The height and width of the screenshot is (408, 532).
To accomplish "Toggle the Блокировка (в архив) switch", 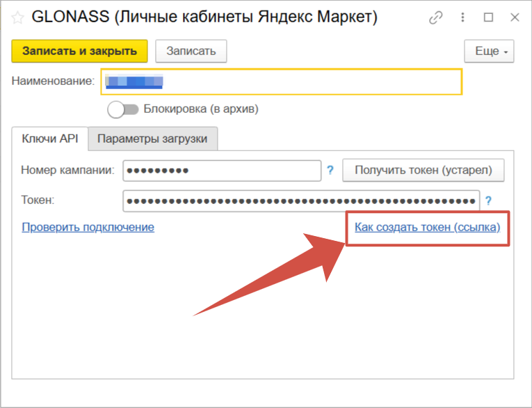I will [x=123, y=109].
